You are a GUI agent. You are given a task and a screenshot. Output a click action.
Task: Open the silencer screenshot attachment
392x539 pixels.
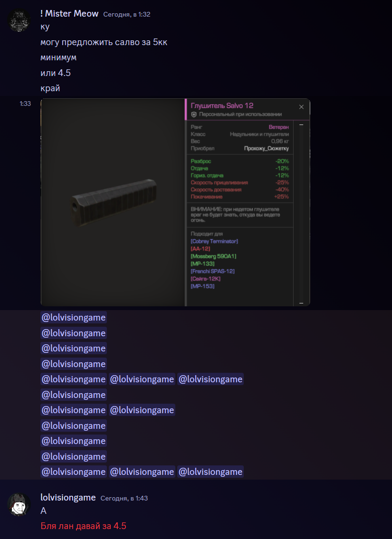175,202
